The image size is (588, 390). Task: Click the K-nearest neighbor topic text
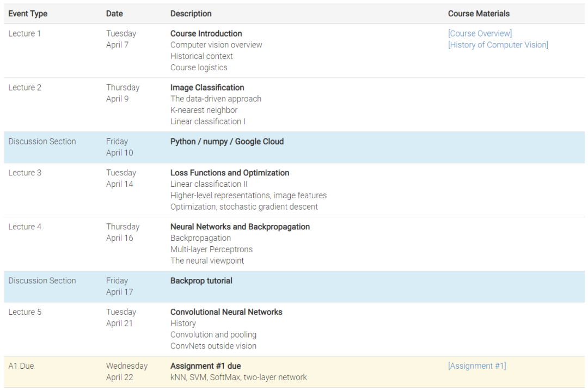pos(204,111)
